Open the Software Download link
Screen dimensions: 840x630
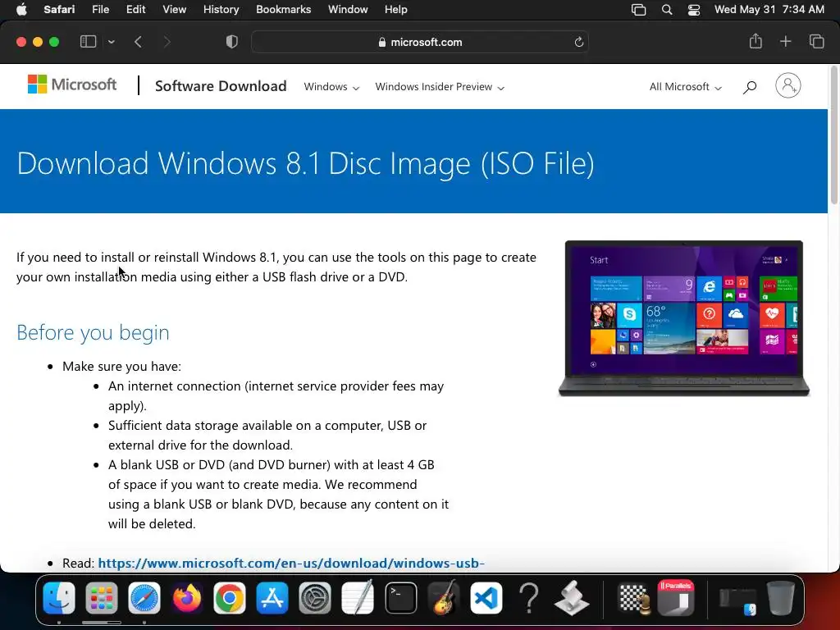[221, 85]
